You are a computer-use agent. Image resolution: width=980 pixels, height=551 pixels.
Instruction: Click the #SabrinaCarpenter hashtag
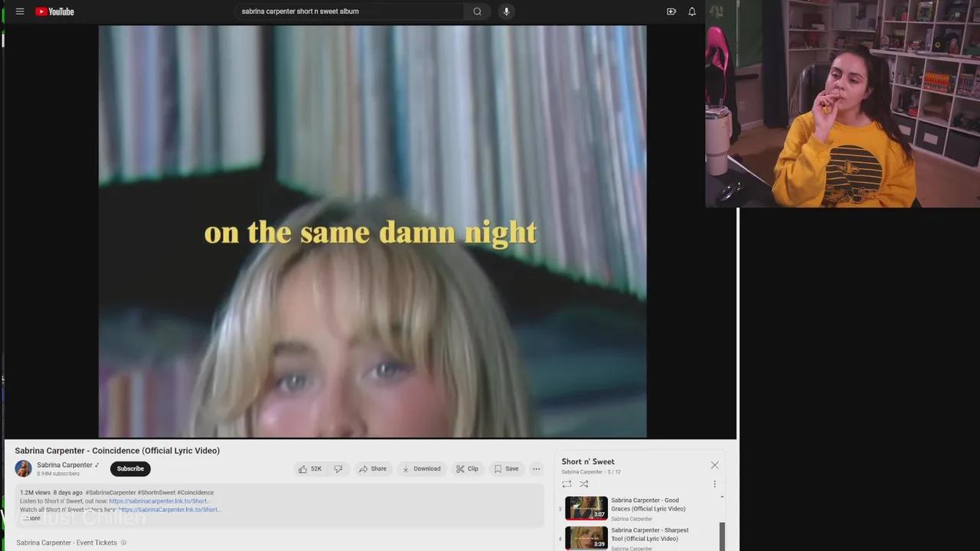pyautogui.click(x=110, y=493)
